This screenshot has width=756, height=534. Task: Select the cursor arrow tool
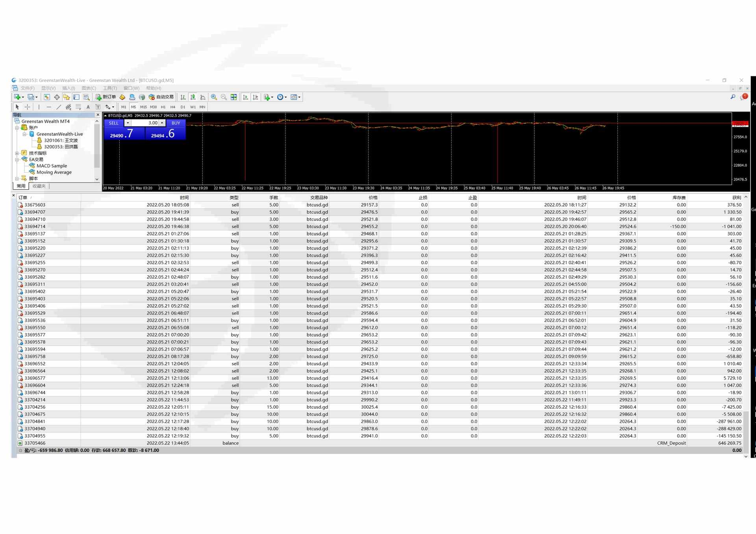pos(17,107)
